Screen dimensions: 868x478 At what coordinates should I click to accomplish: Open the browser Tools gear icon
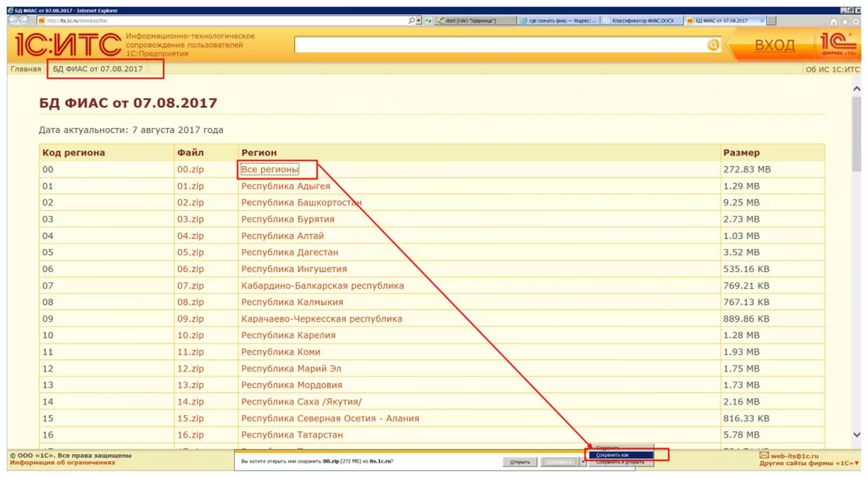click(x=855, y=21)
